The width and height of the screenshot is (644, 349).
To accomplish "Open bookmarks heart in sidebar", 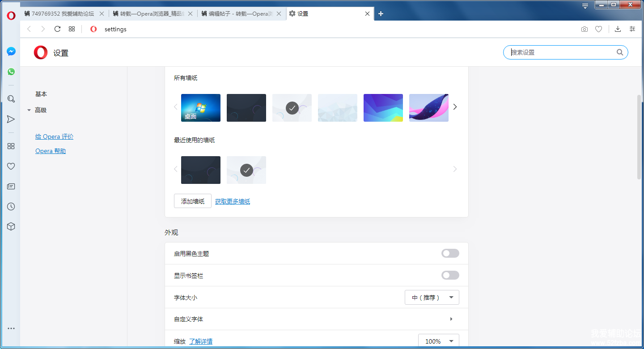I will (x=11, y=166).
